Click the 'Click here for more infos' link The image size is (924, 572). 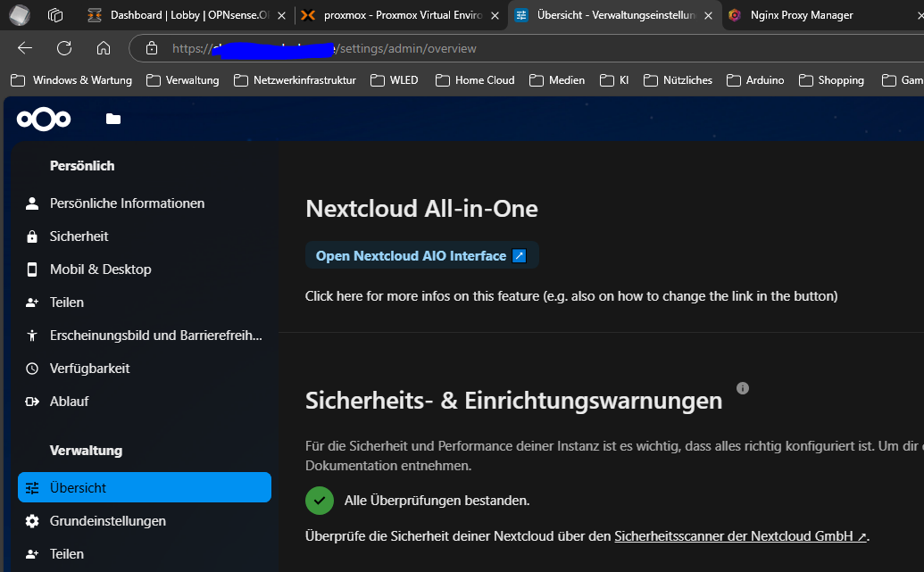(x=571, y=295)
